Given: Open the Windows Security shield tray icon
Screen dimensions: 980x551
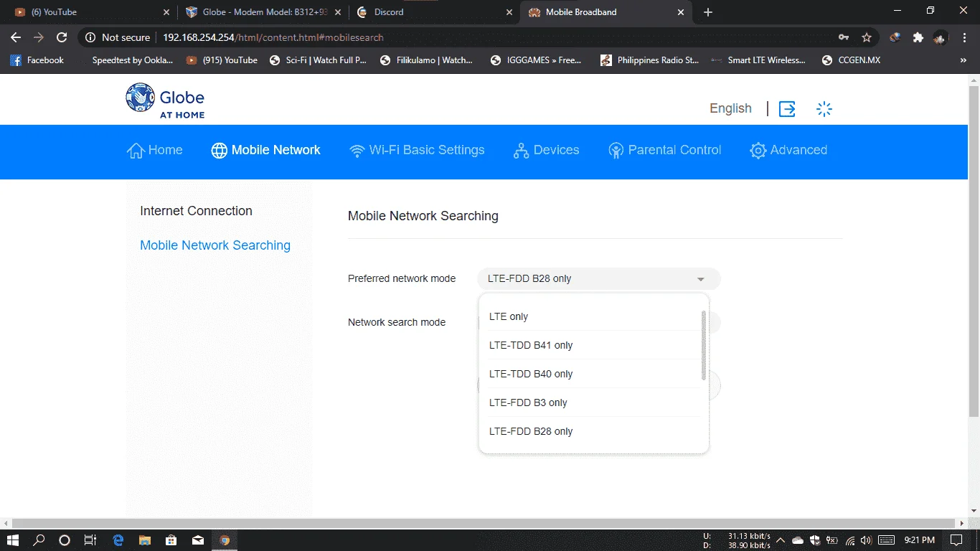Looking at the screenshot, I should 815,540.
